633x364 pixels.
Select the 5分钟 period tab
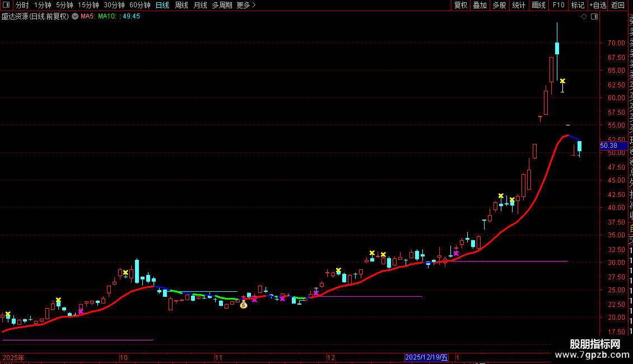[64, 5]
